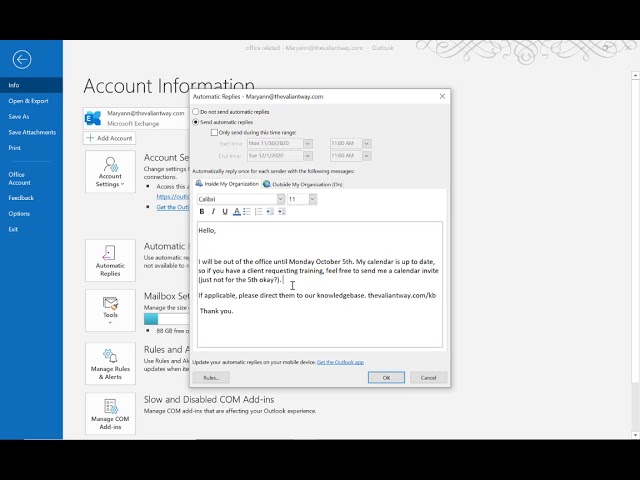This screenshot has height=480, width=640.
Task: Follow the Get the Outlook app link
Action: point(340,362)
